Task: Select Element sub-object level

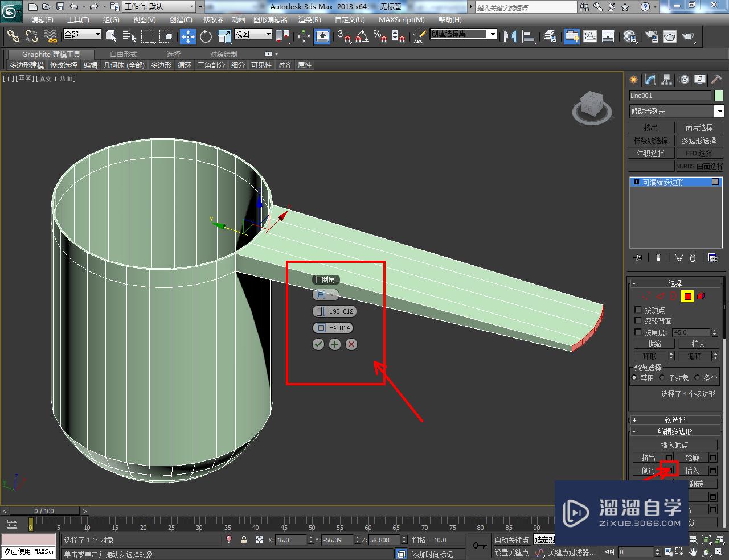Action: coord(701,296)
